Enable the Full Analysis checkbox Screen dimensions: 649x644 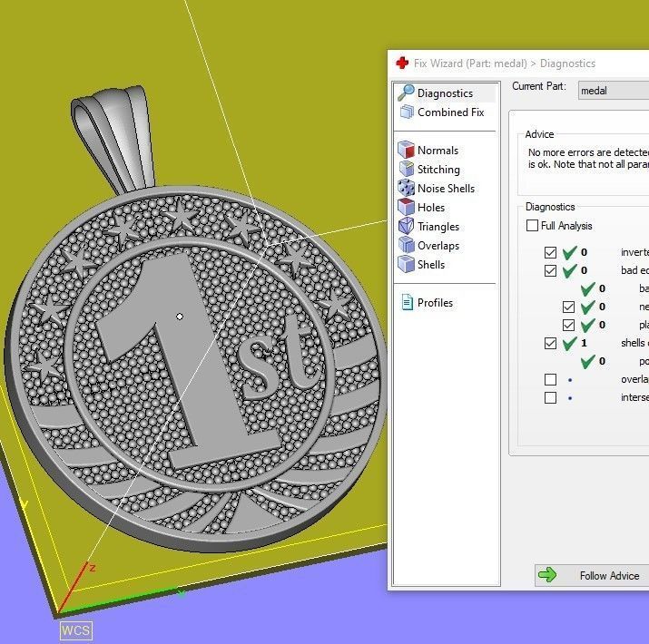click(532, 226)
